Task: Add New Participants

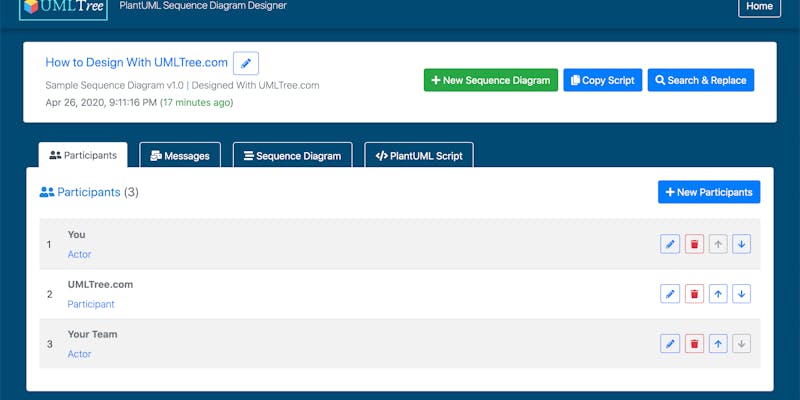Action: (x=709, y=192)
